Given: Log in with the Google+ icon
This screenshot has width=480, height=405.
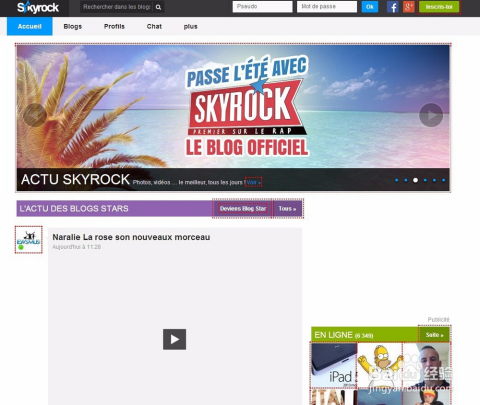Looking at the screenshot, I should (x=408, y=7).
